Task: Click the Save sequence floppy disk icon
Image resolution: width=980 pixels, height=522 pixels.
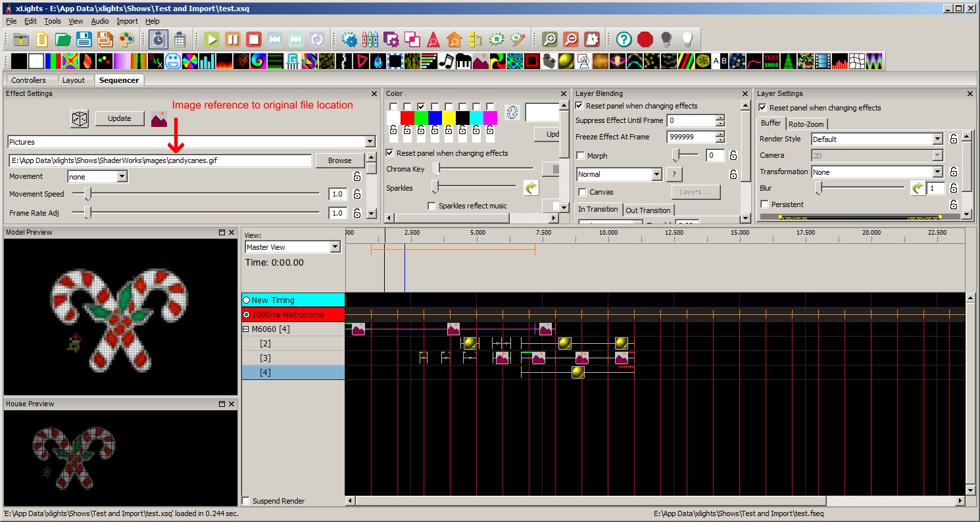Action: [x=84, y=39]
